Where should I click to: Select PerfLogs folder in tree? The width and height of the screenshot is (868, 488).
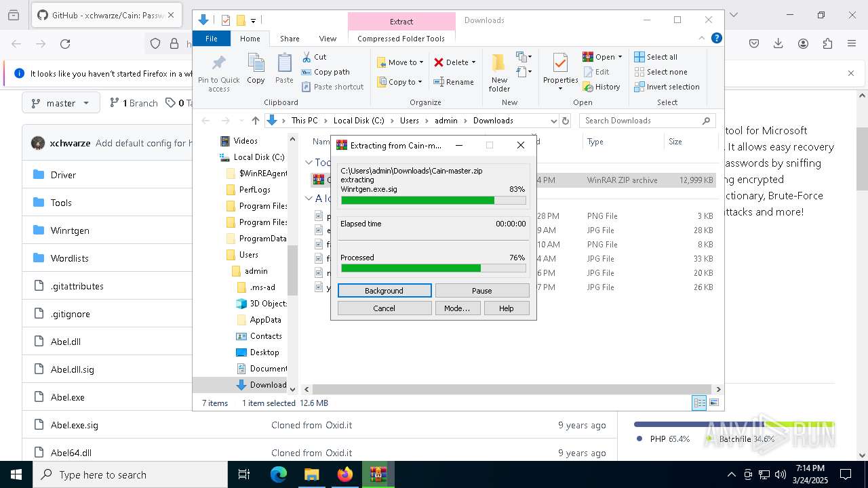(x=254, y=190)
